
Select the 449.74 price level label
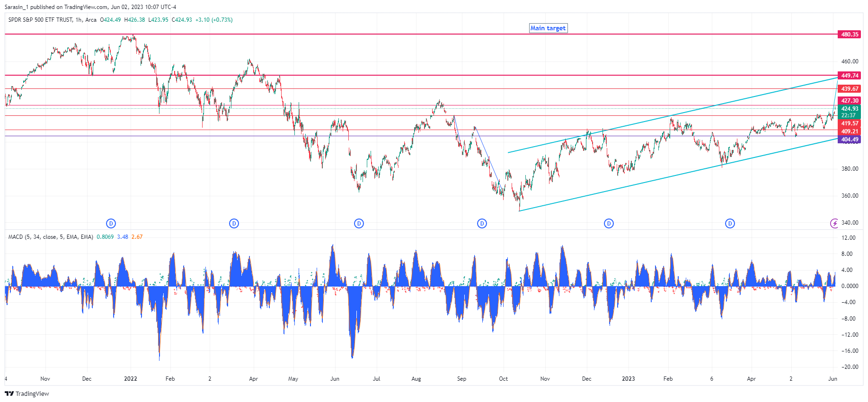850,75
